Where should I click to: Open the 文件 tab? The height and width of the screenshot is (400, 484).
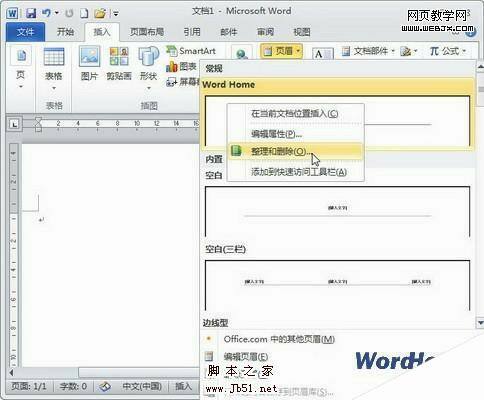coord(25,32)
